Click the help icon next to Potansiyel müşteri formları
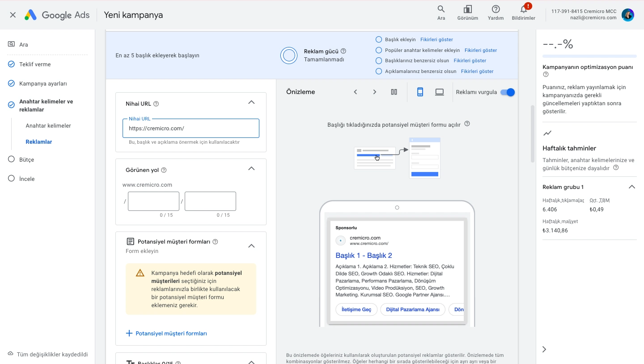Image resolution: width=644 pixels, height=364 pixels. click(215, 242)
